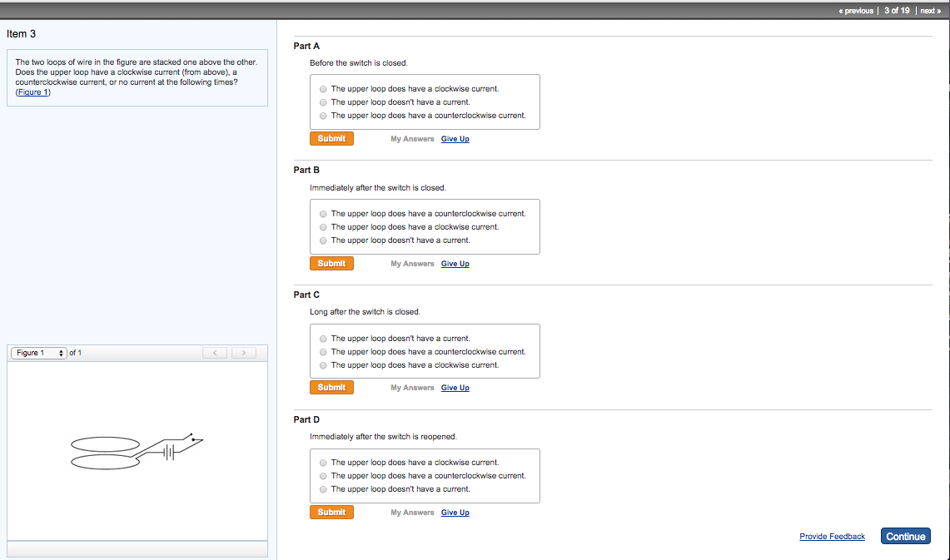Image resolution: width=950 pixels, height=560 pixels.
Task: Go to next item link
Action: click(929, 10)
